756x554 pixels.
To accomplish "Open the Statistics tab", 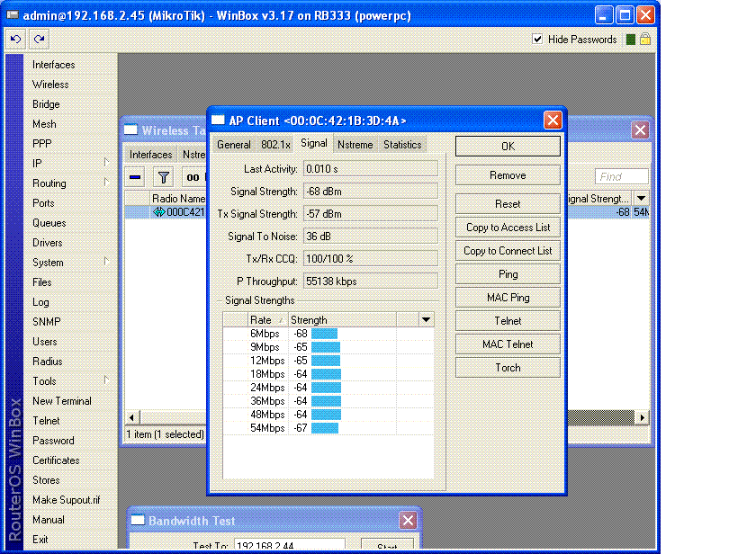I will coord(402,145).
